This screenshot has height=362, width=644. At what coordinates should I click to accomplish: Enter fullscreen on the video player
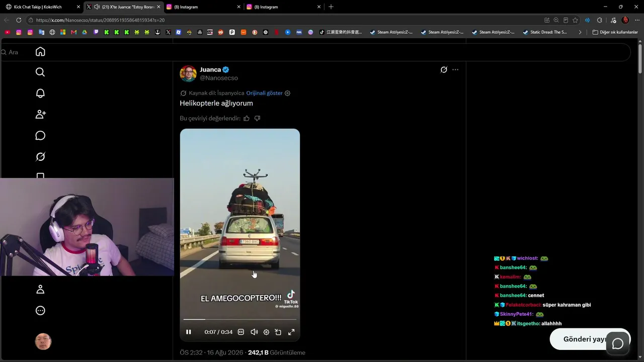coord(291,332)
